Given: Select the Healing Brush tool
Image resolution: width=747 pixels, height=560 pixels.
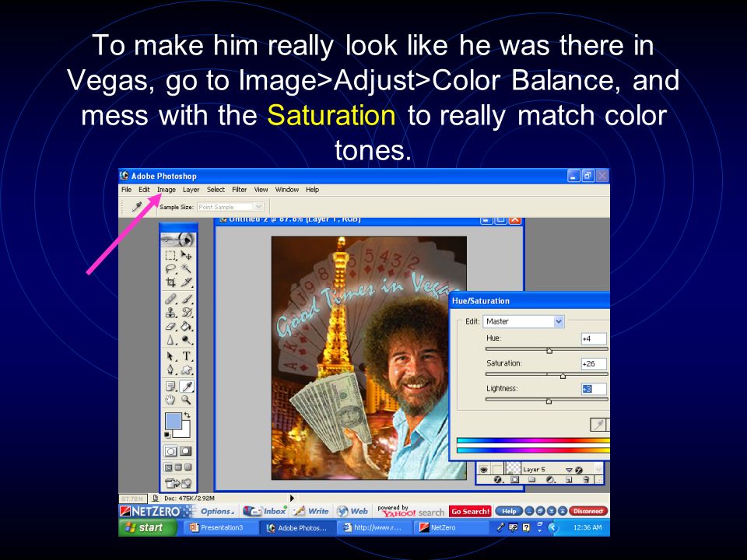Looking at the screenshot, I should [x=170, y=299].
